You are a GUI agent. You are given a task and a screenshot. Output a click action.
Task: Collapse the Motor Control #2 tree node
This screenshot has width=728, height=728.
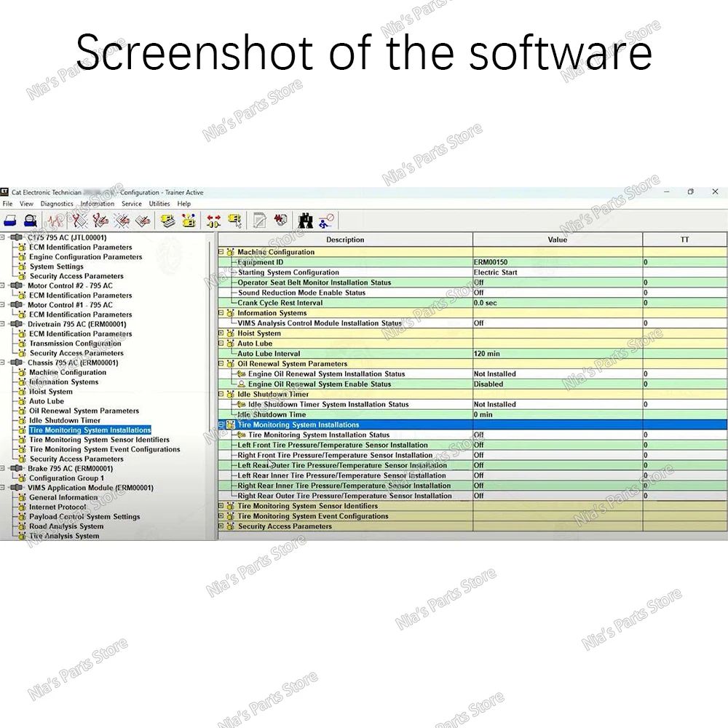pyautogui.click(x=3, y=285)
